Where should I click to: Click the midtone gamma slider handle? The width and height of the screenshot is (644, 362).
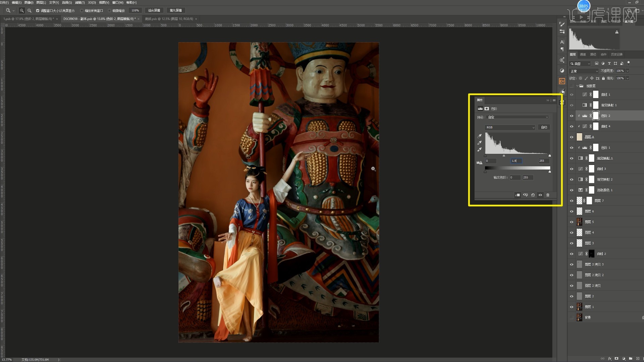pyautogui.click(x=504, y=156)
